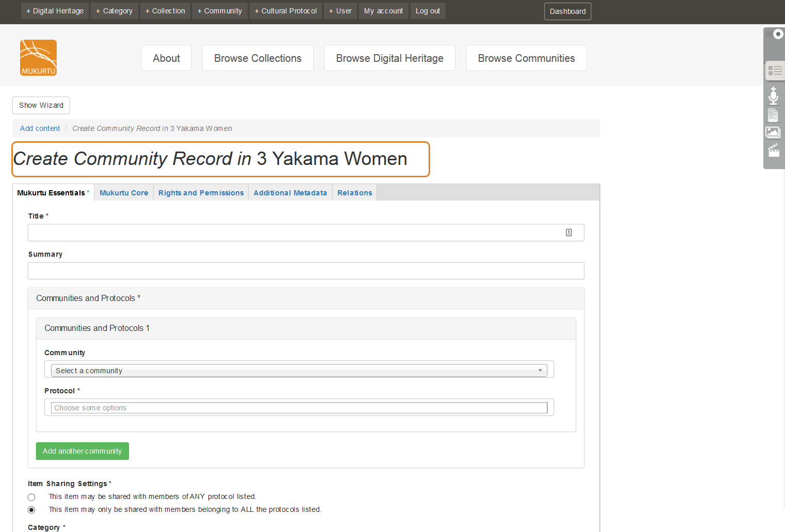Open My account
Screen dimensions: 785x532
pos(384,11)
